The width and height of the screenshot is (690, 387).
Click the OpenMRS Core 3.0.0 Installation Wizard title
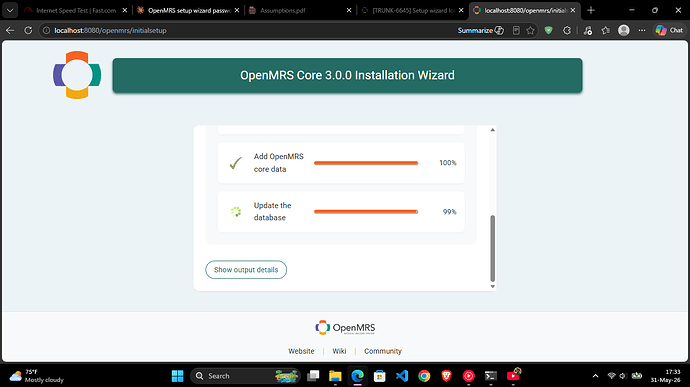[347, 75]
